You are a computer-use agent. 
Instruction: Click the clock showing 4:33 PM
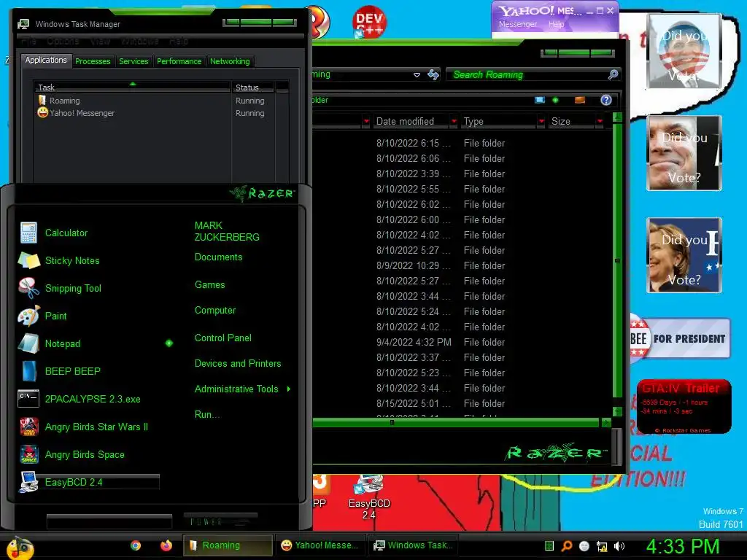click(x=682, y=546)
